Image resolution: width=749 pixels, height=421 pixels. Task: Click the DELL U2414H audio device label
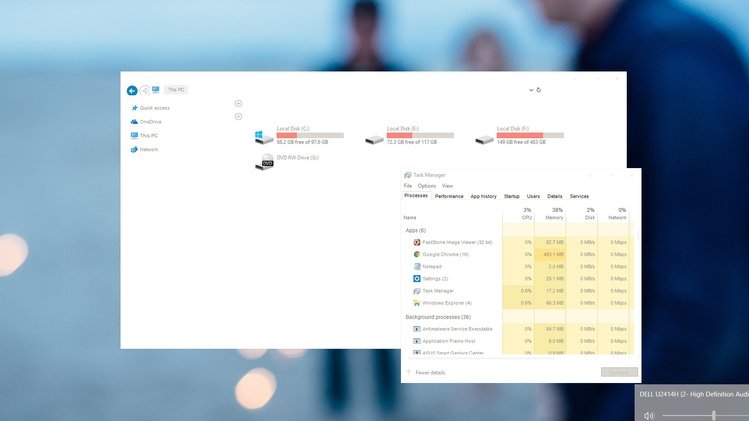click(694, 394)
